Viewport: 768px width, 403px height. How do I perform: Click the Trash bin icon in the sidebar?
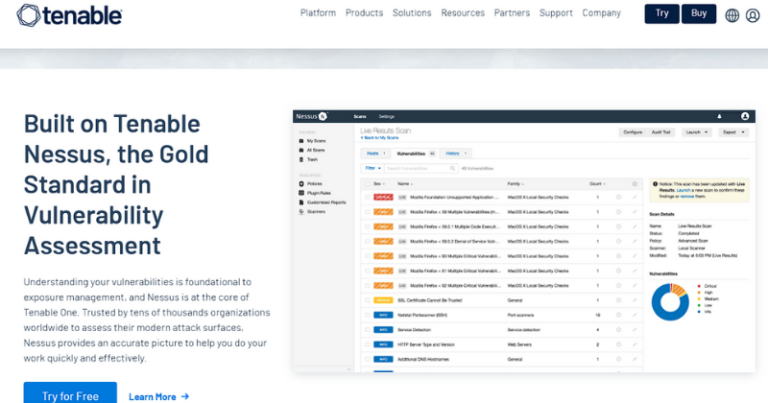301,160
